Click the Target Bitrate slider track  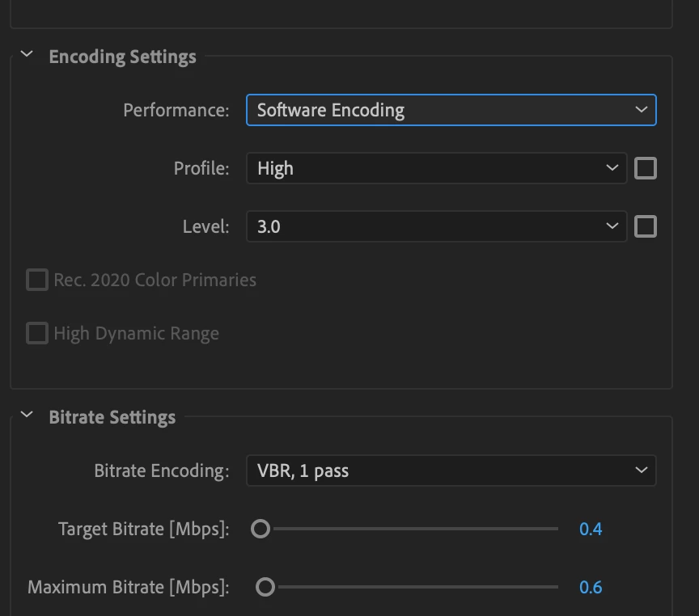tap(413, 529)
